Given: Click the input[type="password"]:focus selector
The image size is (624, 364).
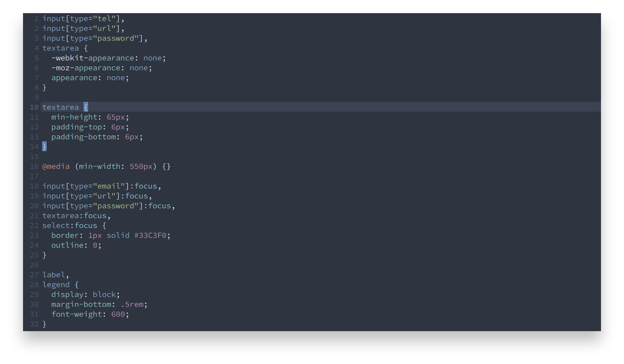Looking at the screenshot, I should tap(107, 206).
